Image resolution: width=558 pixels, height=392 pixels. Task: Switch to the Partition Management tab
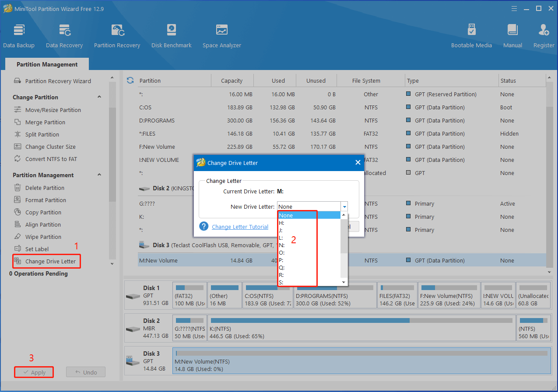tap(46, 64)
